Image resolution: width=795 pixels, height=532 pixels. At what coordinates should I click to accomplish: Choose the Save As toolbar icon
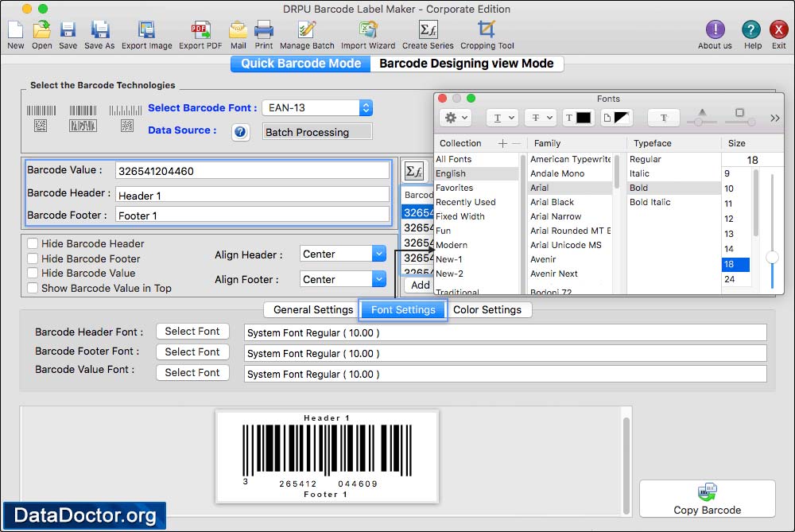tap(100, 30)
